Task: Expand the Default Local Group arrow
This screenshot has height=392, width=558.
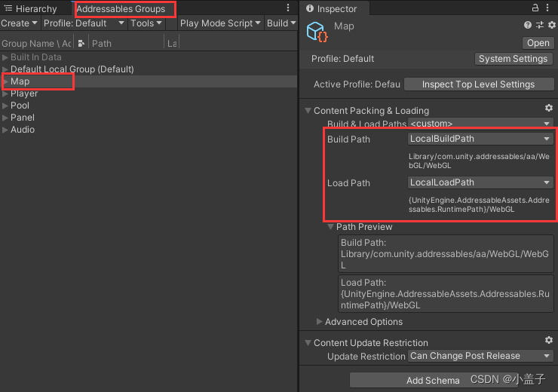Action: [x=5, y=69]
